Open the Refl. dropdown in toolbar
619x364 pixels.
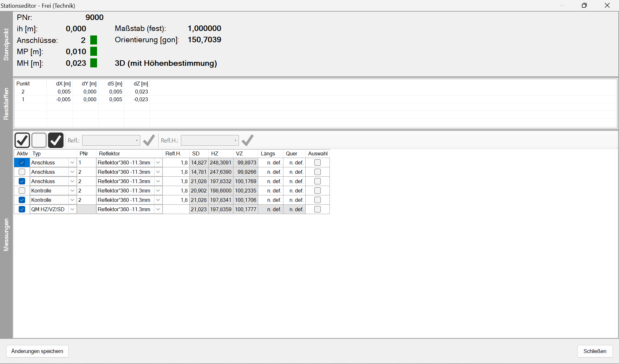(x=137, y=140)
